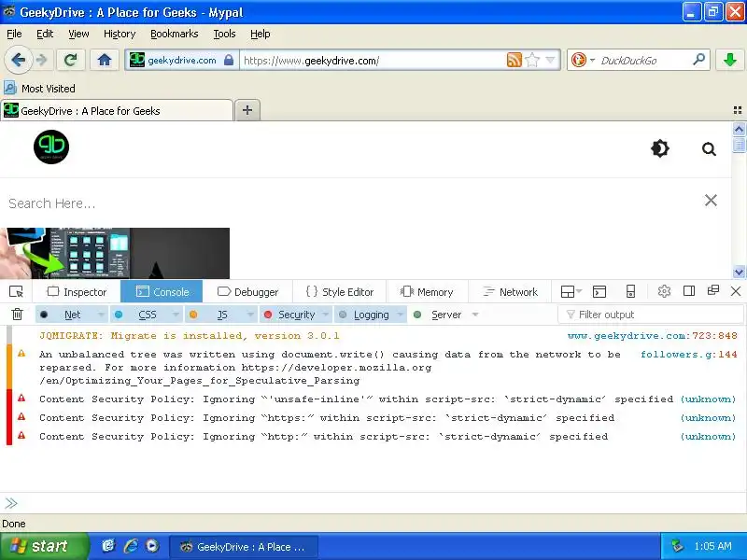The height and width of the screenshot is (560, 747).
Task: Click the page scrollbar down arrow
Action: click(x=739, y=272)
